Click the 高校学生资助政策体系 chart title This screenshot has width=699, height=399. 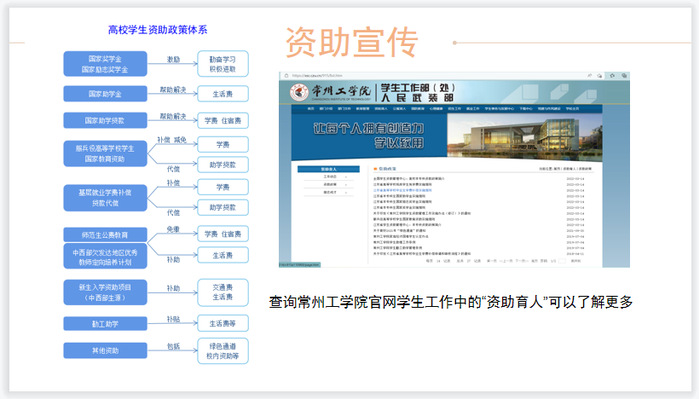[157, 30]
